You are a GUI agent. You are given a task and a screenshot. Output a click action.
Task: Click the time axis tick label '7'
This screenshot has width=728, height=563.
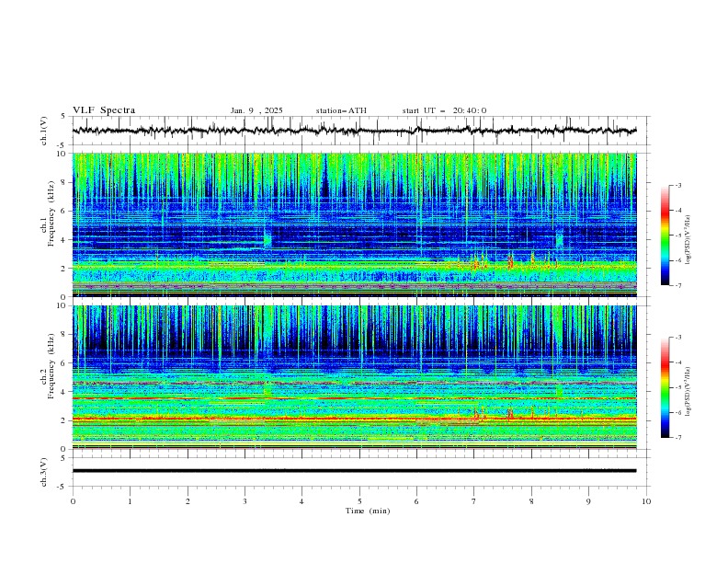474,501
